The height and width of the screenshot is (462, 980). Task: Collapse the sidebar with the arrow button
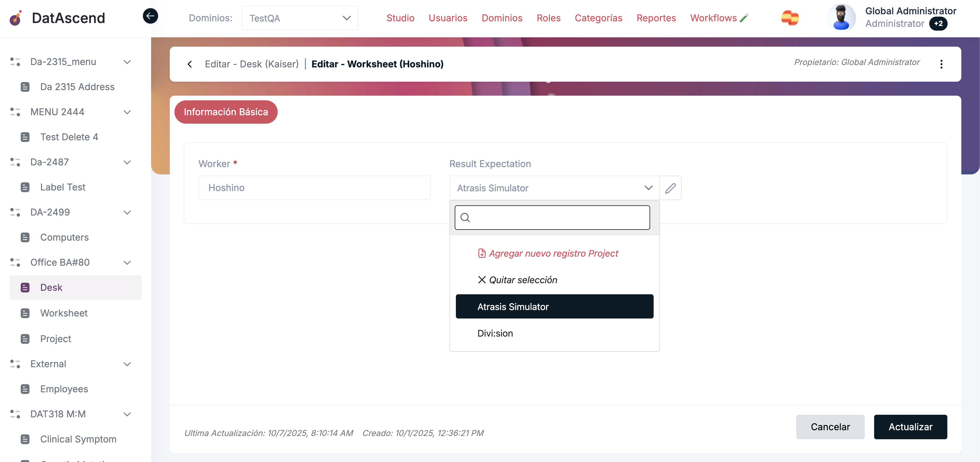coord(150,16)
